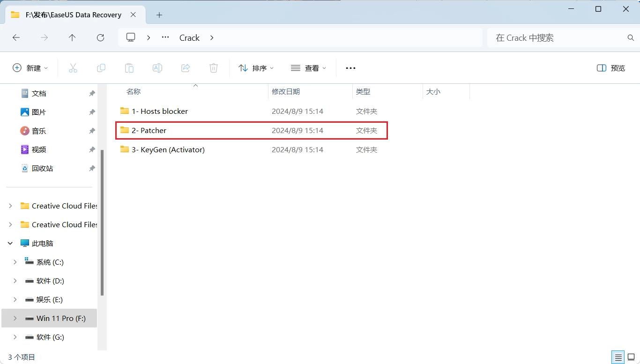This screenshot has height=364, width=640.
Task: Open 图片 in the navigation pane
Action: click(x=39, y=112)
